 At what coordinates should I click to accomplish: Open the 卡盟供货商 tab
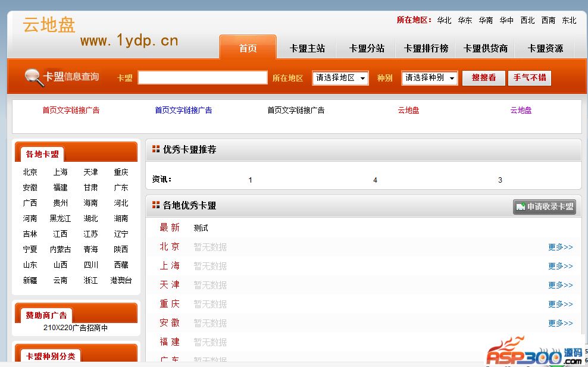[485, 48]
